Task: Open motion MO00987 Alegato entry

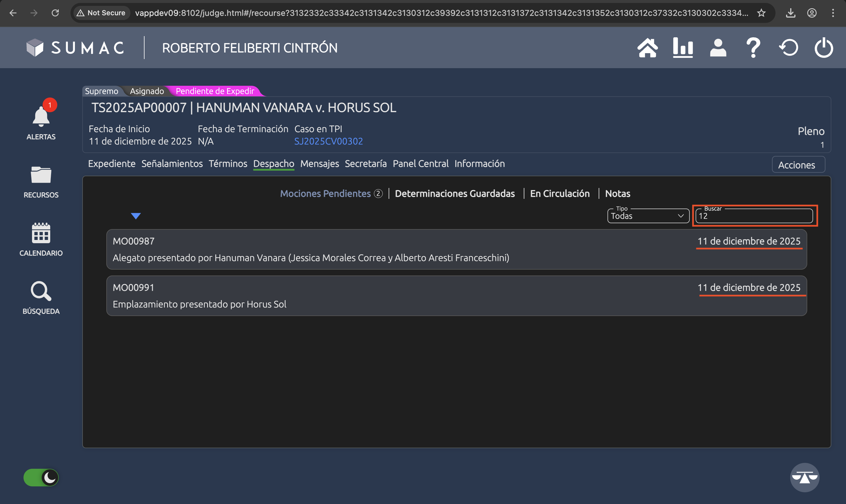Action: tap(456, 249)
